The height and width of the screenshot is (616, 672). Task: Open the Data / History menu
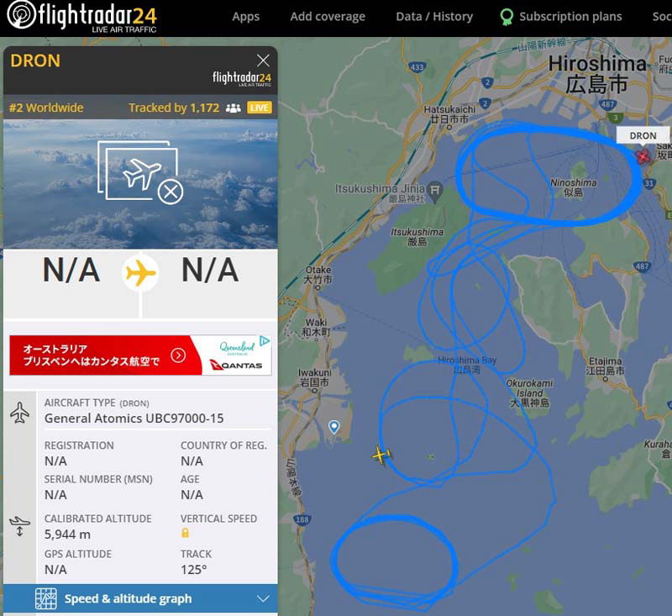(434, 16)
